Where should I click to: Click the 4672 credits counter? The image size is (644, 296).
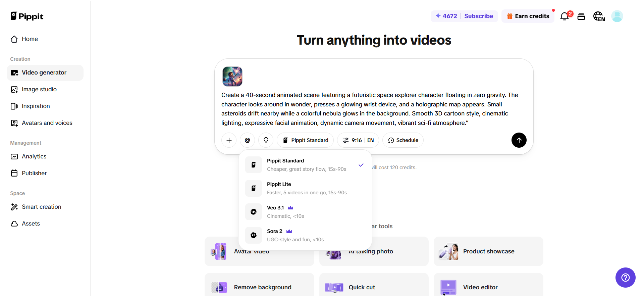pyautogui.click(x=446, y=16)
